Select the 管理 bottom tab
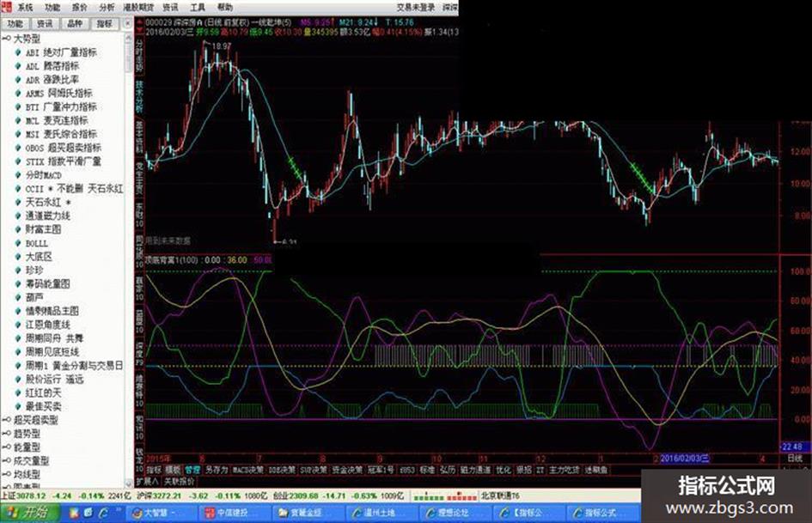Viewport: 812px width, 523px height. click(192, 470)
